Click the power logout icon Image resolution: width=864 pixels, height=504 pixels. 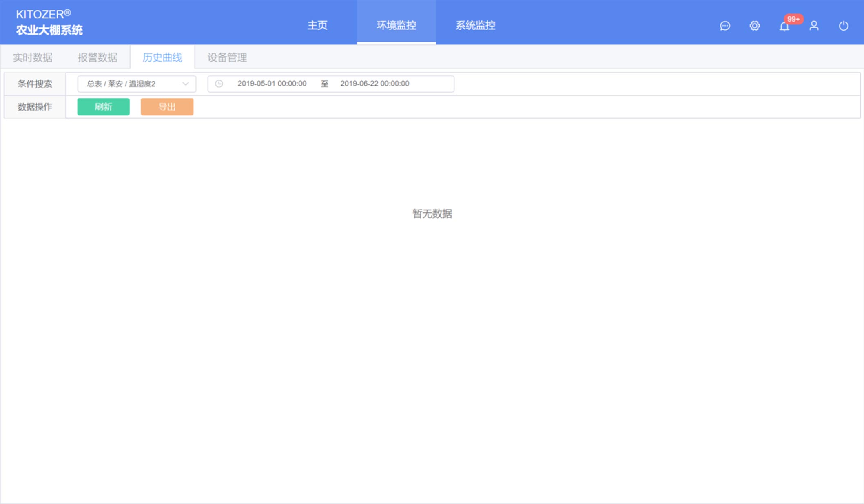(844, 26)
